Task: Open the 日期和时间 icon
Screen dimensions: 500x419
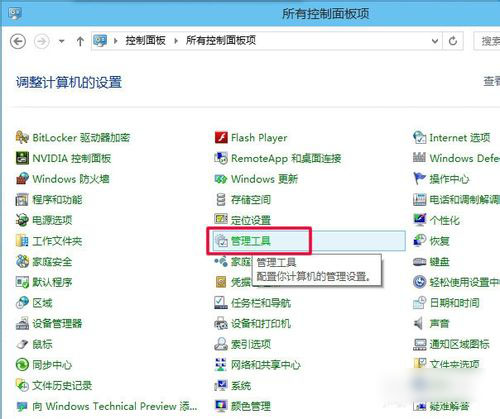Action: coord(419,303)
